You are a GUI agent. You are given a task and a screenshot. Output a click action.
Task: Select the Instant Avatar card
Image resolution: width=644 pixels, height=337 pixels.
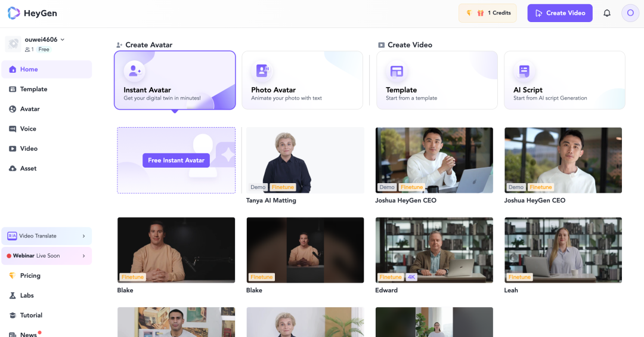pos(175,80)
